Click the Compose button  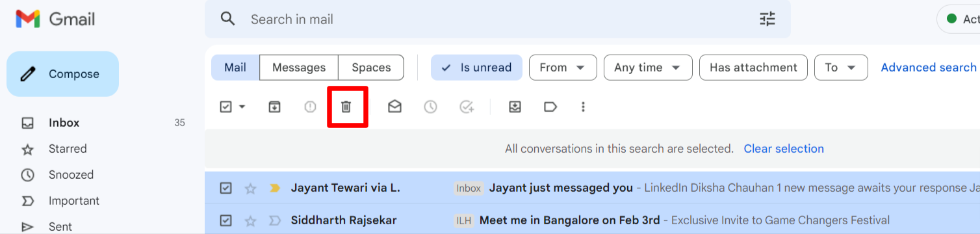pyautogui.click(x=63, y=74)
